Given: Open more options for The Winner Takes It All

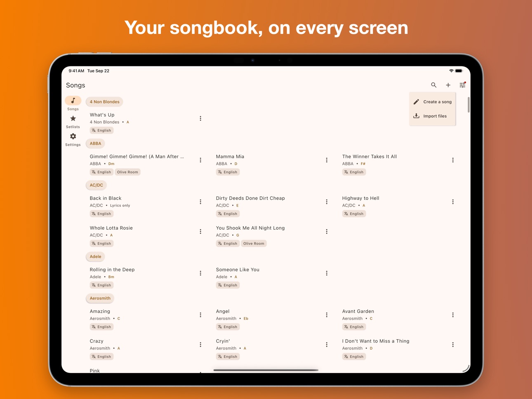Looking at the screenshot, I should (x=453, y=160).
